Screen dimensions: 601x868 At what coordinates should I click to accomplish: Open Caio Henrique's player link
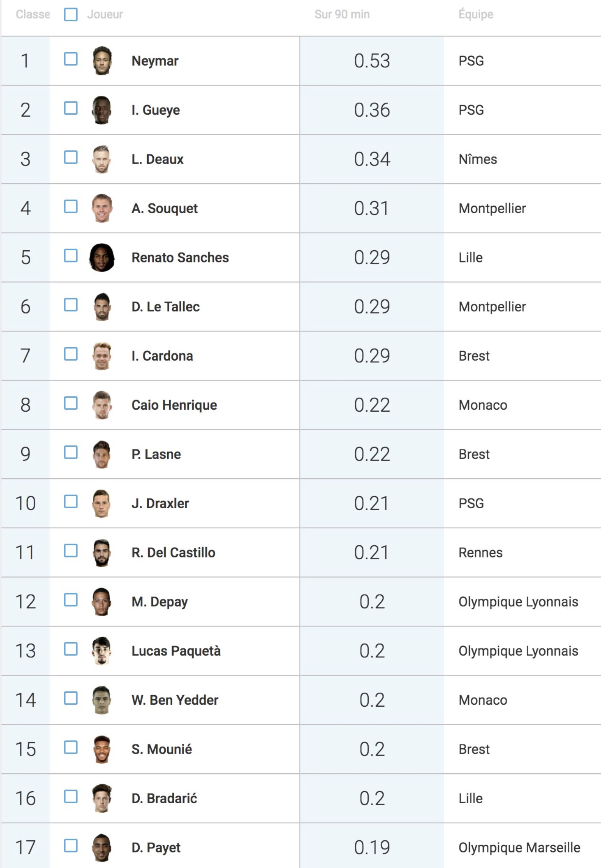click(174, 405)
